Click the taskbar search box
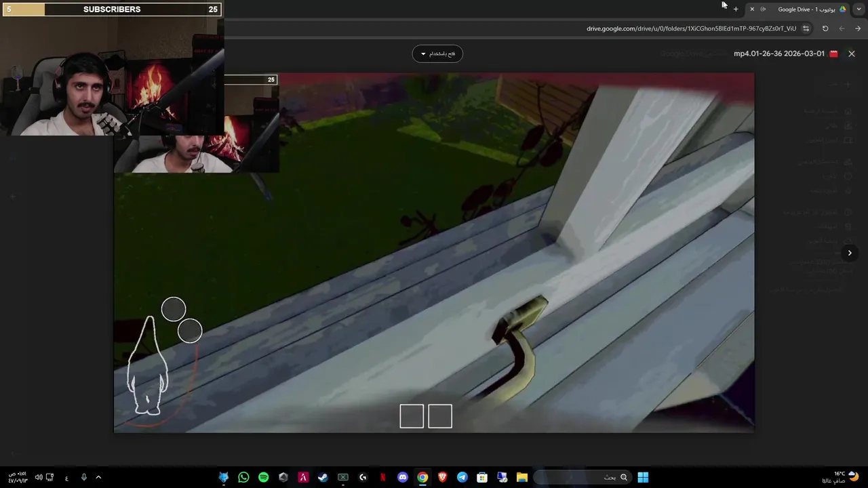 click(x=583, y=477)
